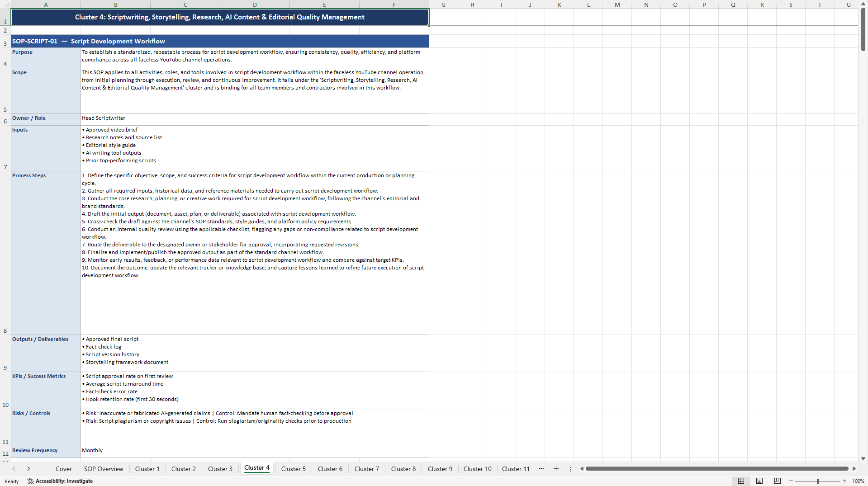Open Accessibility: Investigate checker
This screenshot has height=486, width=868.
pyautogui.click(x=60, y=481)
